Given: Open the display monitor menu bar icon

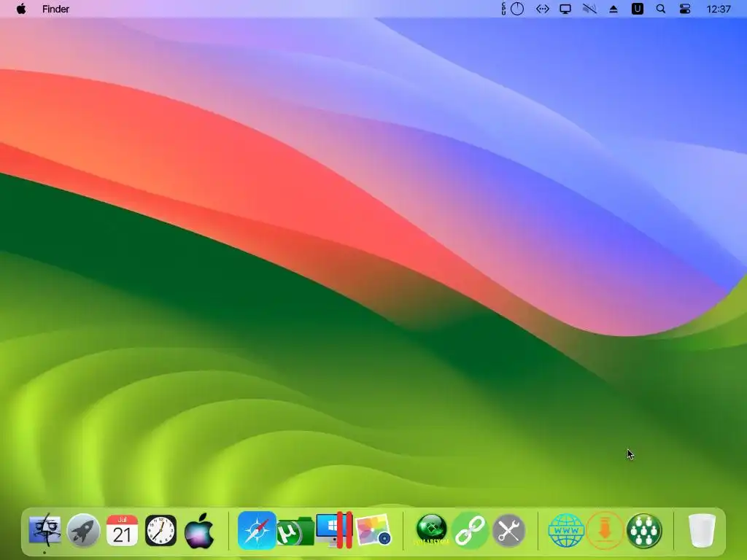Looking at the screenshot, I should 565,9.
